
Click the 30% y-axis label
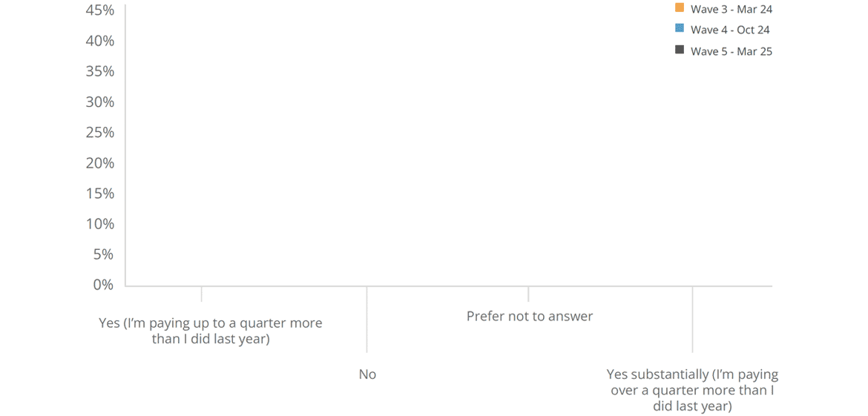(100, 102)
